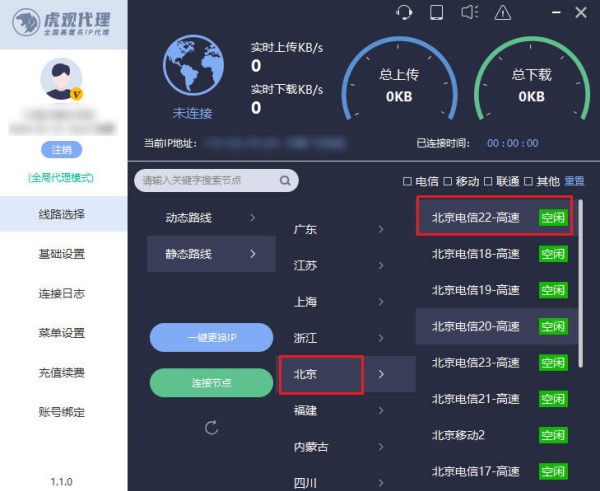Click the node keyword search field

coord(216,180)
